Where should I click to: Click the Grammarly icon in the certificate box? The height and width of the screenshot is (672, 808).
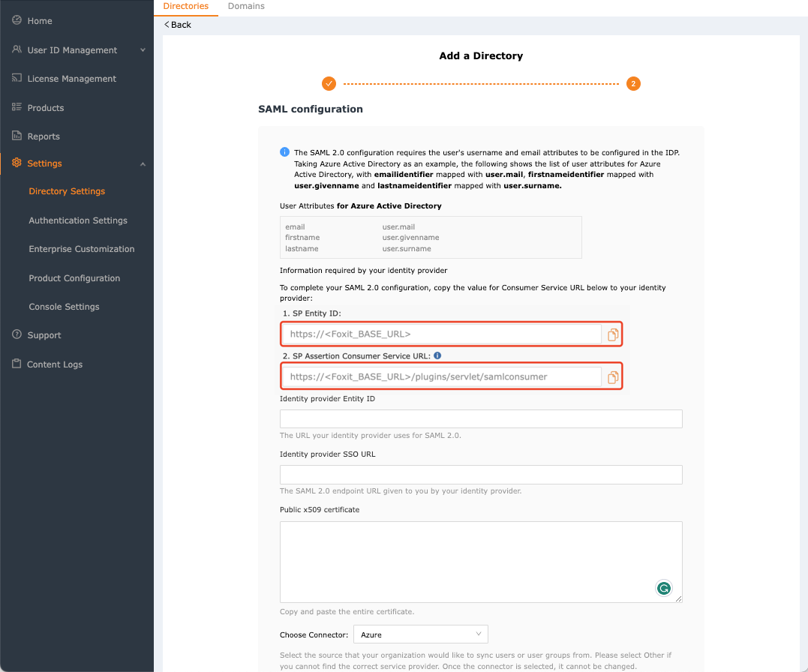click(x=664, y=588)
